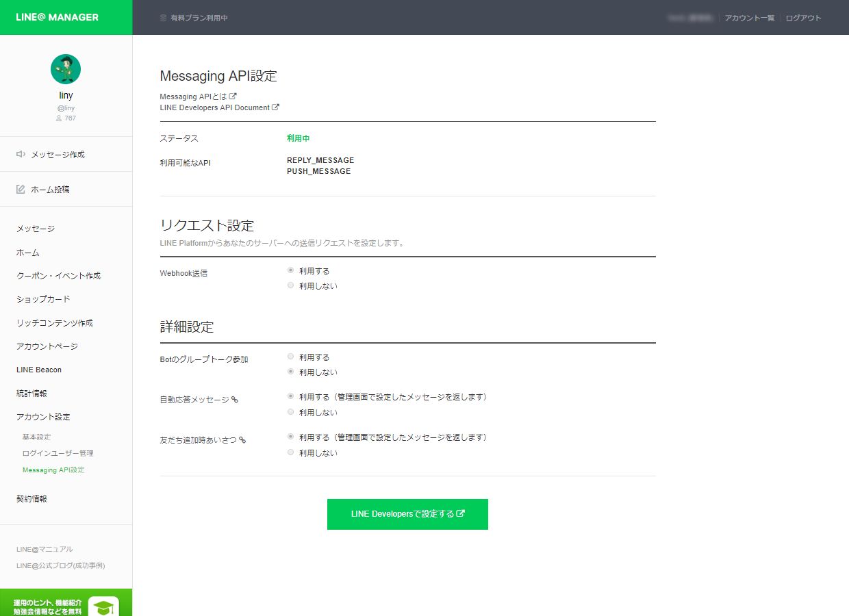Select 利用する for Botのグループトーク参加

291,357
